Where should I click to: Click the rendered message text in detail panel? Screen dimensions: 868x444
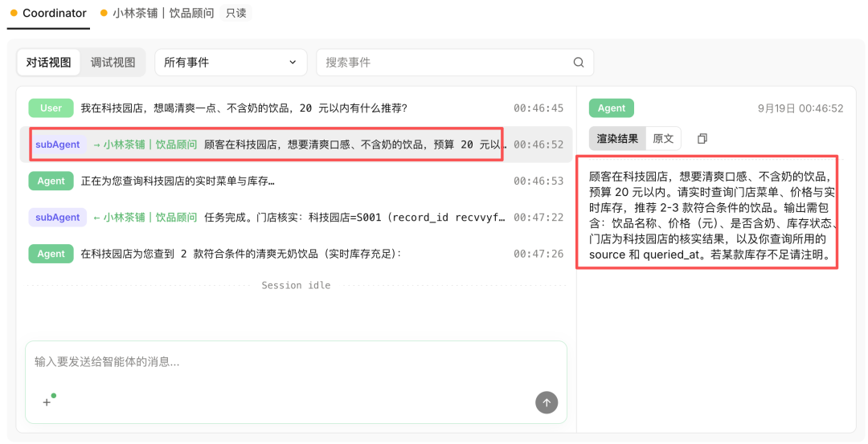pyautogui.click(x=711, y=216)
